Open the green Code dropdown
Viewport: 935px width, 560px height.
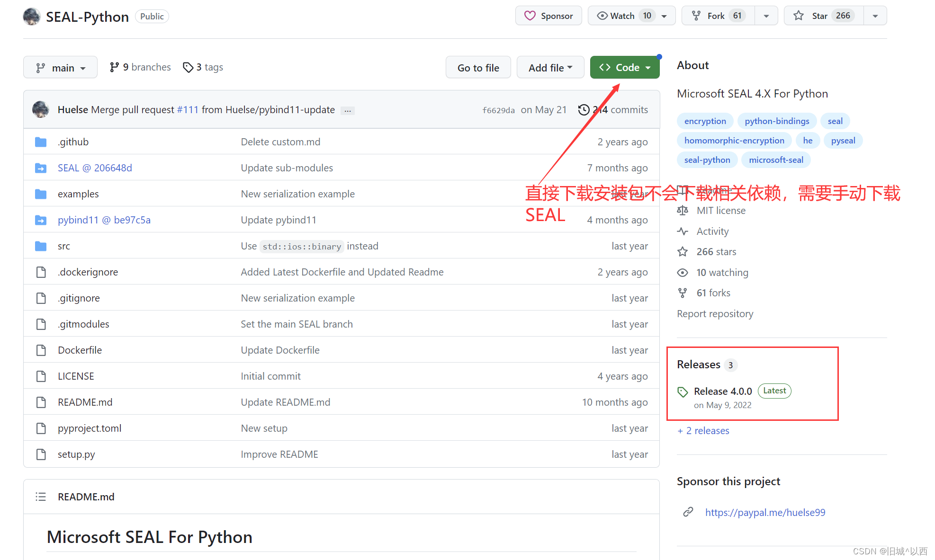coord(624,67)
